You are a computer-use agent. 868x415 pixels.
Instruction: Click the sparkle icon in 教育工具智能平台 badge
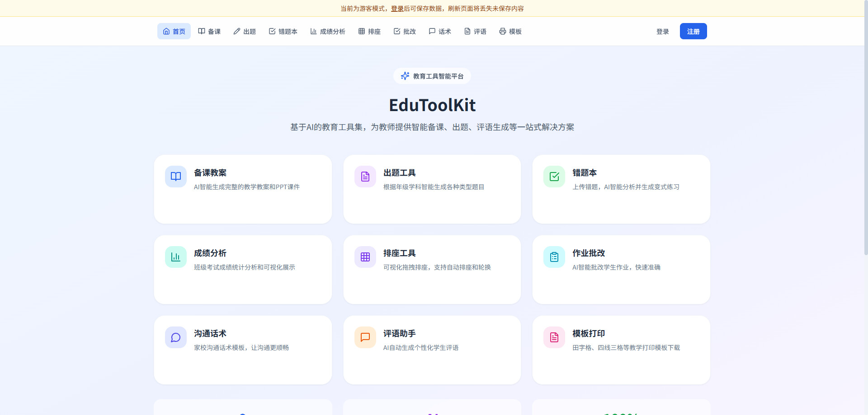click(405, 76)
